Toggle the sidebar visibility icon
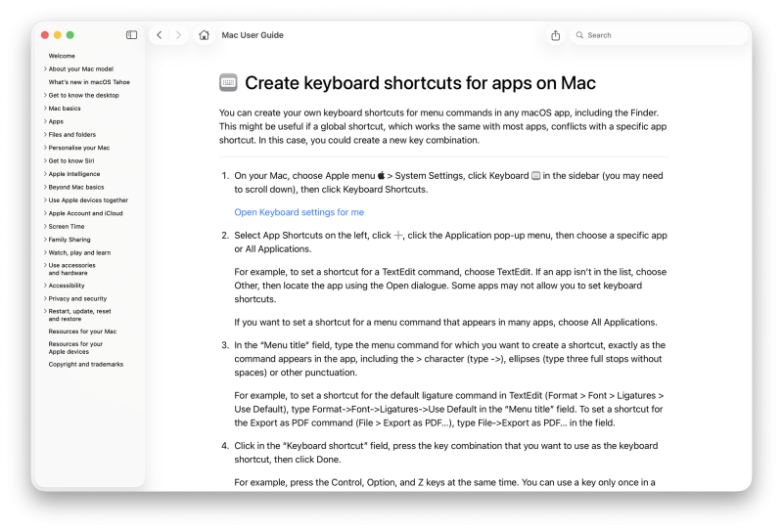The width and height of the screenshot is (783, 532). pos(132,35)
